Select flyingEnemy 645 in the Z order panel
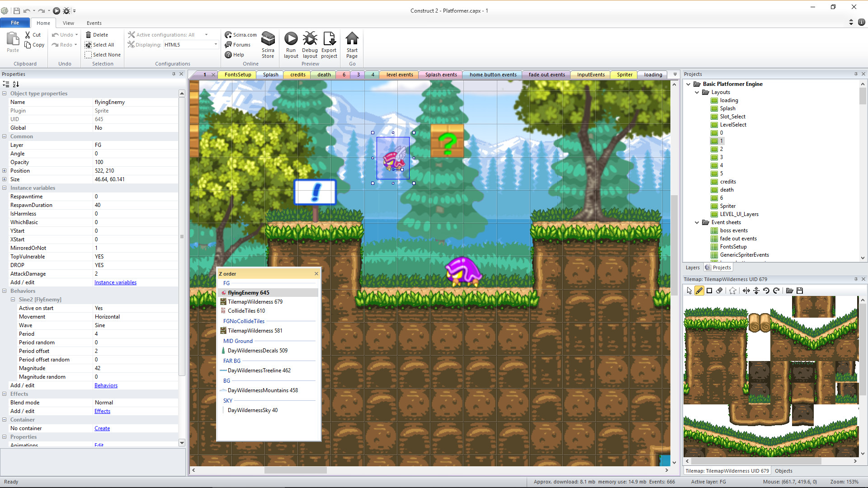 pos(248,292)
